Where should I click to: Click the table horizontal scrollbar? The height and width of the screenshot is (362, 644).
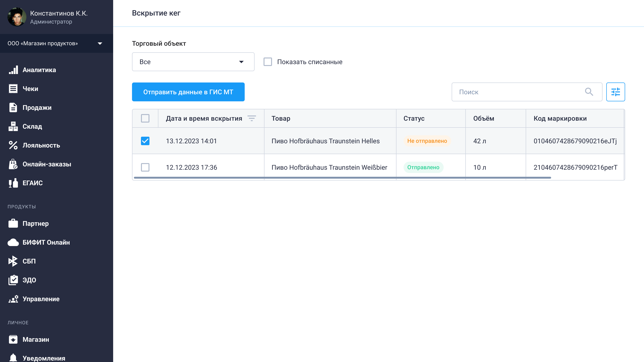coord(342,178)
